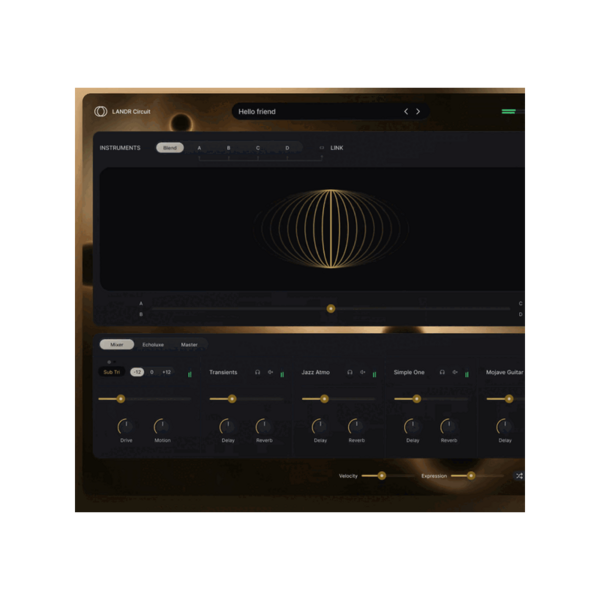Open the Jazz Atmo layer name selector
Image resolution: width=600 pixels, height=600 pixels.
[x=316, y=372]
